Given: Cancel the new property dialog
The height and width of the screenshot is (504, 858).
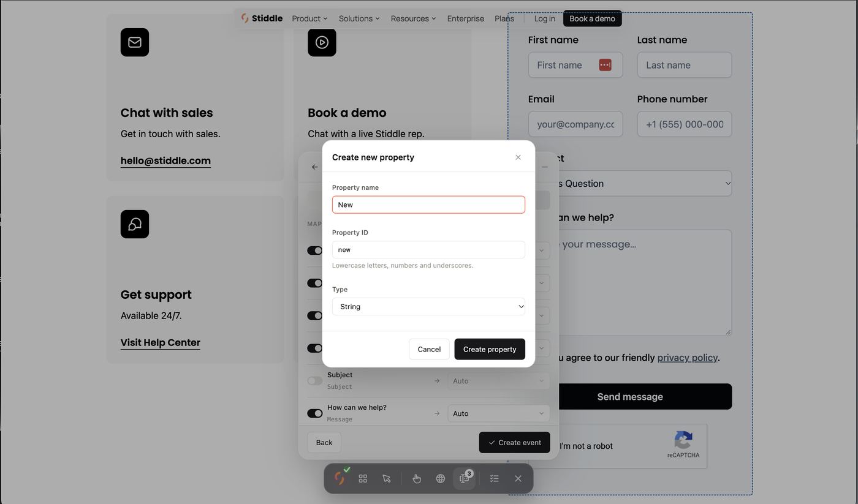Looking at the screenshot, I should [x=429, y=349].
